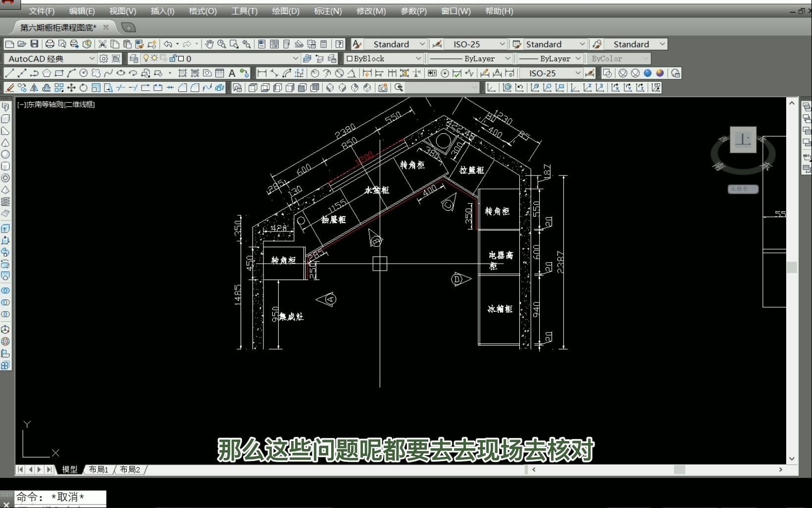This screenshot has width=812, height=508.
Task: Select the Revision Cloud tool
Action: tap(96, 73)
